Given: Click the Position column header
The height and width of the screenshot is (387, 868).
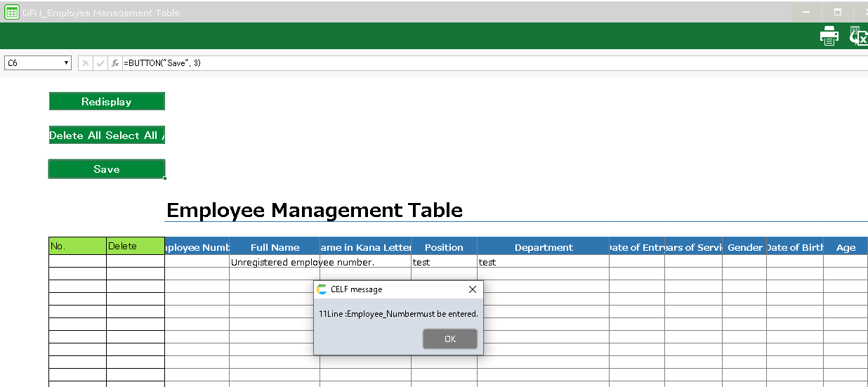Looking at the screenshot, I should coord(444,247).
